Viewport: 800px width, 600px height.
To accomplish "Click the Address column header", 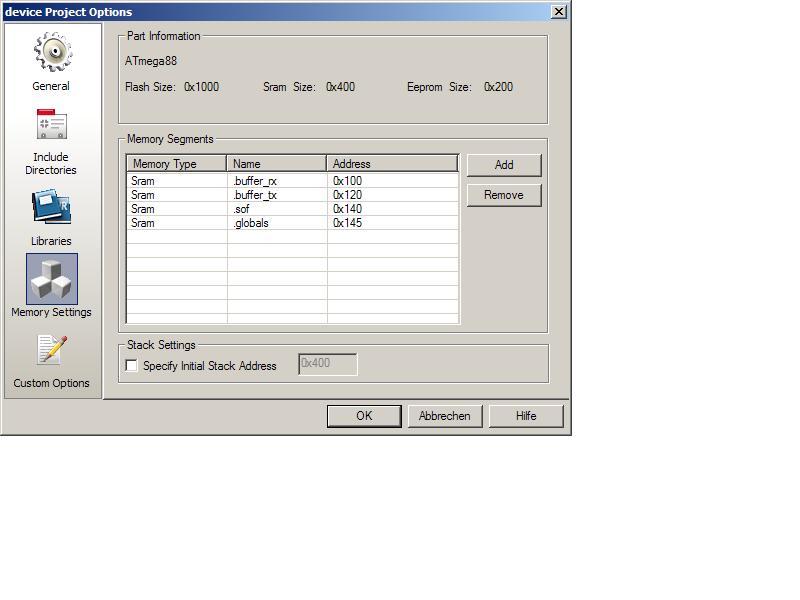I will 392,164.
